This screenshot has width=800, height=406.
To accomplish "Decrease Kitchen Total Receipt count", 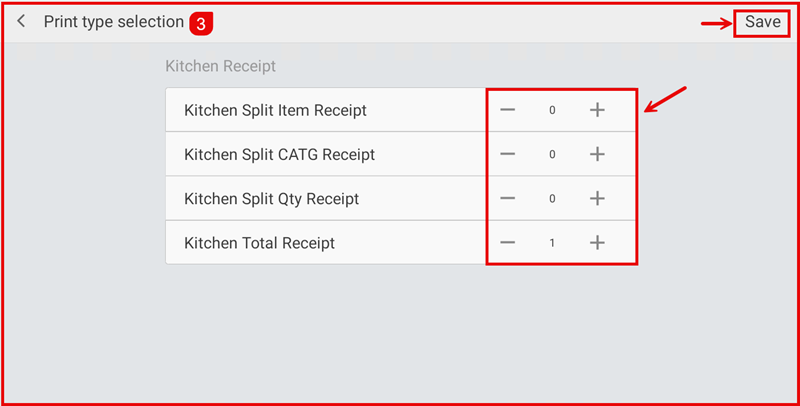I will pos(508,242).
